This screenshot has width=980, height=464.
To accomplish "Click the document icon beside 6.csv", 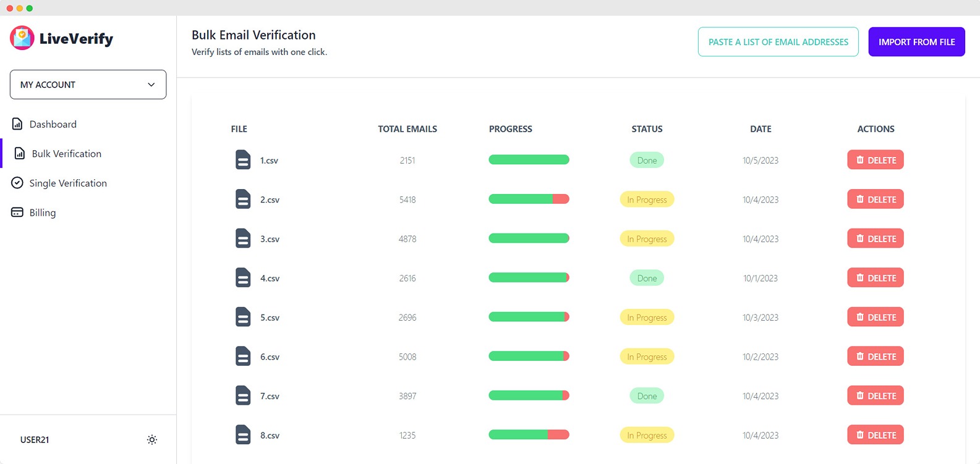I will tap(243, 356).
